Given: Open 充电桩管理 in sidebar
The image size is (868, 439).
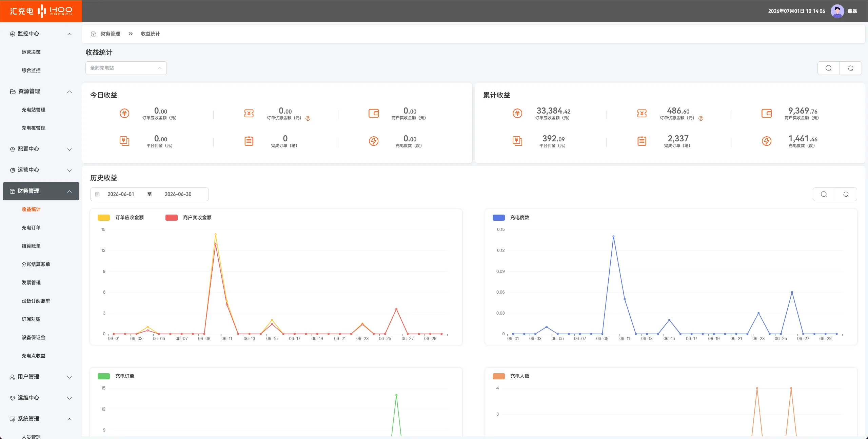Looking at the screenshot, I should point(34,128).
